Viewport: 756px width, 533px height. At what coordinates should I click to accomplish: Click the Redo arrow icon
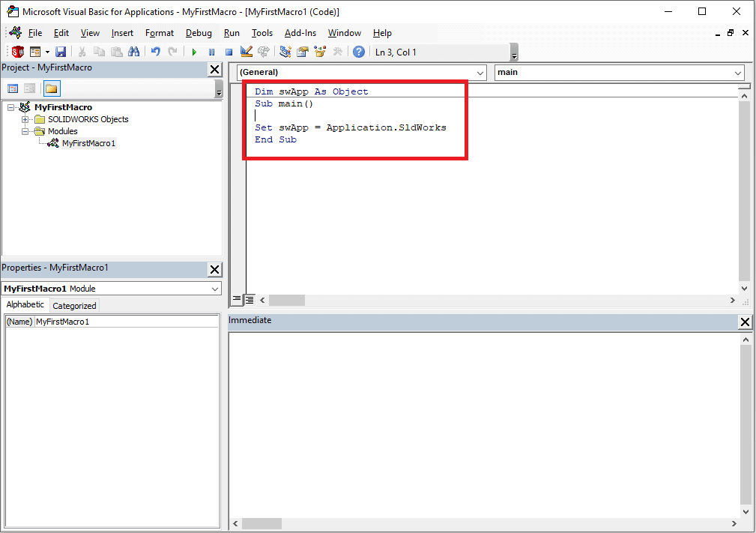[172, 52]
